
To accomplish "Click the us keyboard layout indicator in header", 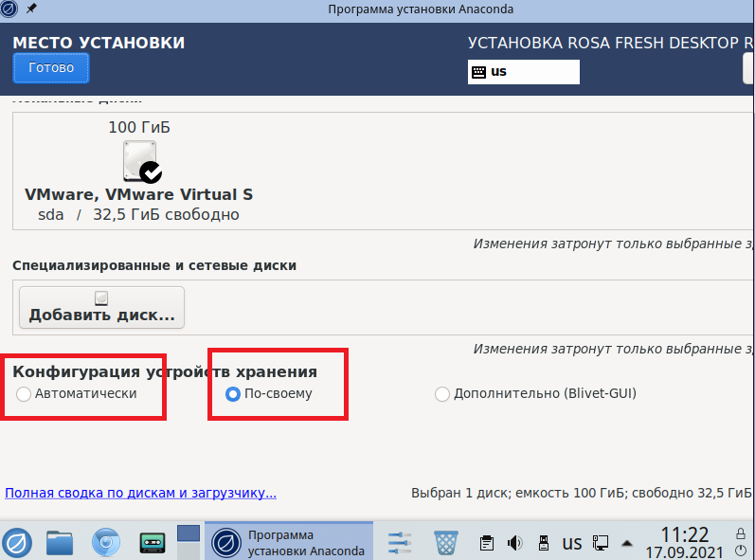I will click(524, 72).
